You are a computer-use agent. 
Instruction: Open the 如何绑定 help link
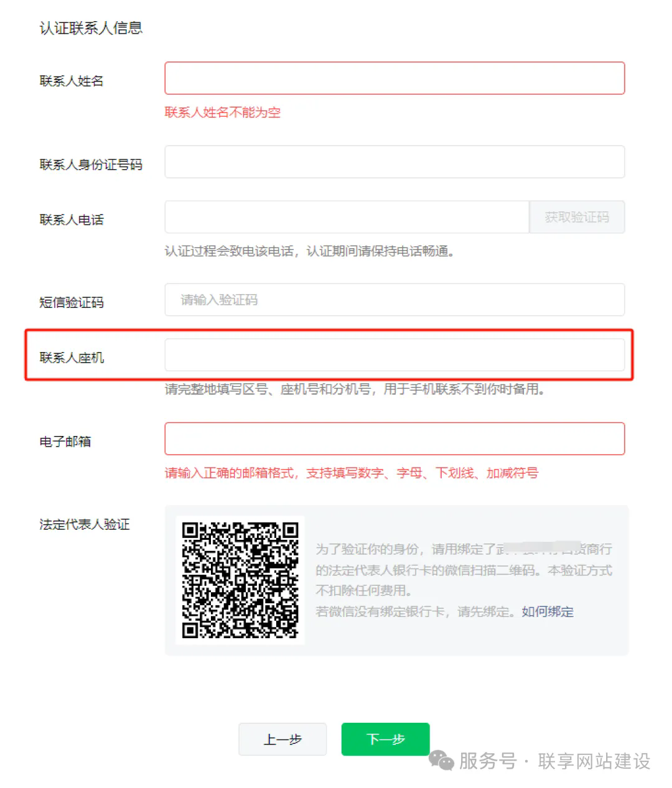pyautogui.click(x=548, y=611)
